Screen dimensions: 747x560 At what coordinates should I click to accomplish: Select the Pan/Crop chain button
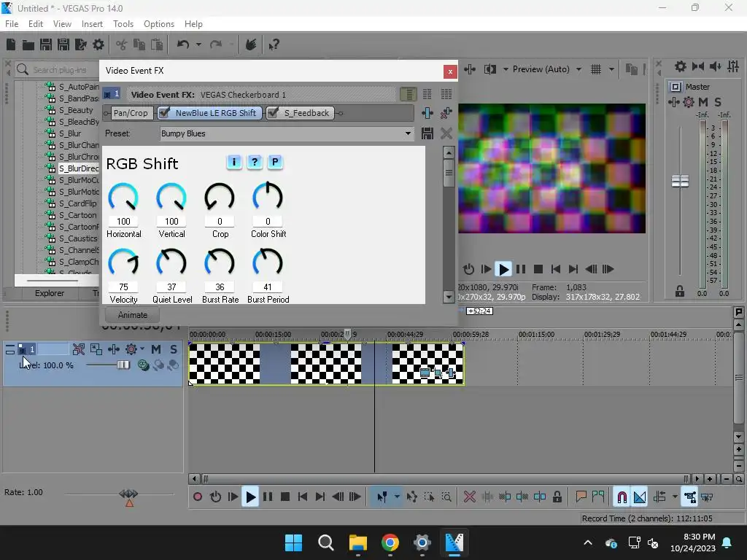(x=131, y=113)
